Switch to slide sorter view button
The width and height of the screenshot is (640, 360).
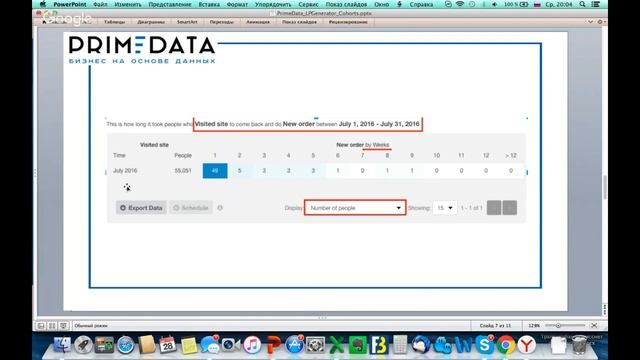52,326
